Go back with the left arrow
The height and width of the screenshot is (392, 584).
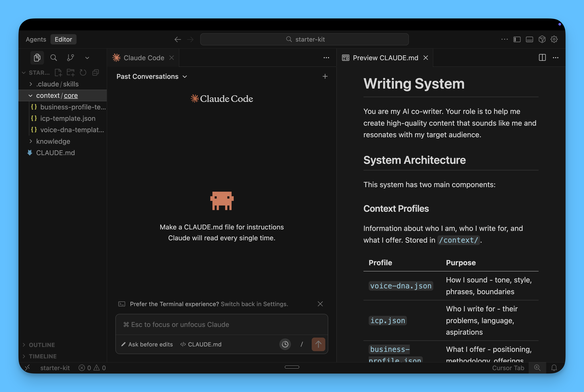click(x=178, y=39)
